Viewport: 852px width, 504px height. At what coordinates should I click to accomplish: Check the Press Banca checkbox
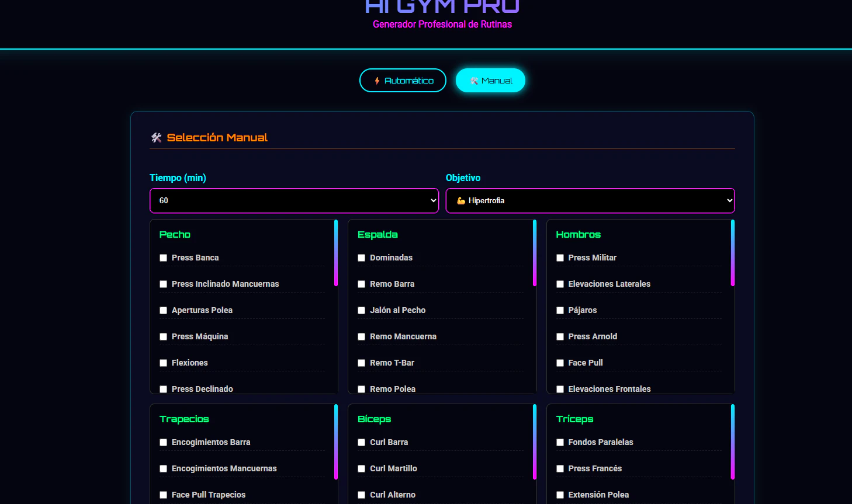click(164, 258)
